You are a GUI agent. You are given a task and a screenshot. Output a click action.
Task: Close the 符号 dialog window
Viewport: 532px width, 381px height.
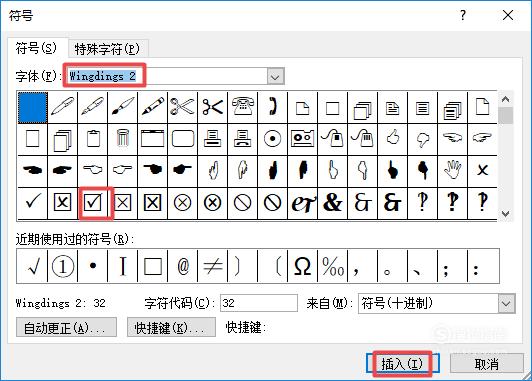pos(508,15)
